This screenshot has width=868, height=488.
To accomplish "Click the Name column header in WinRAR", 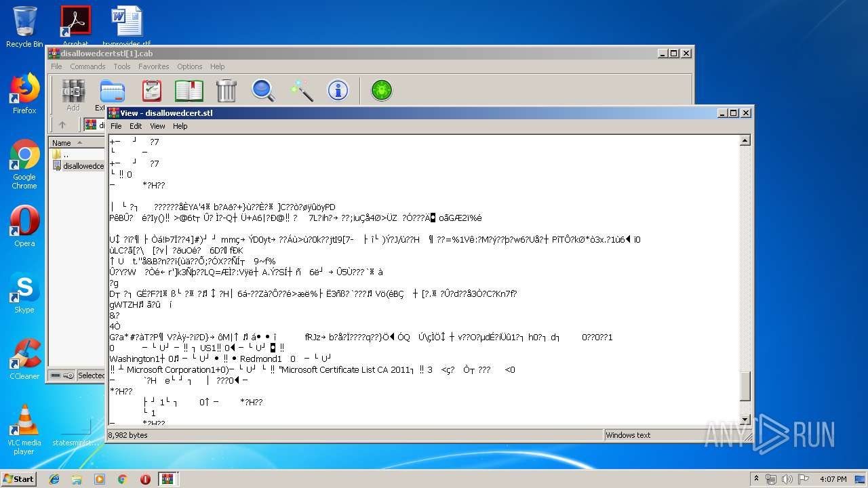I will click(76, 143).
